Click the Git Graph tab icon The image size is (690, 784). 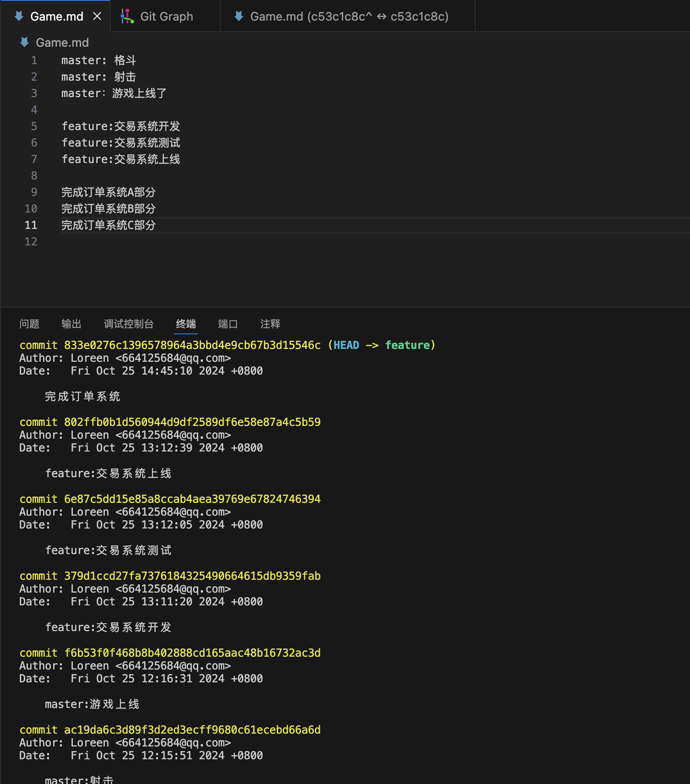127,16
